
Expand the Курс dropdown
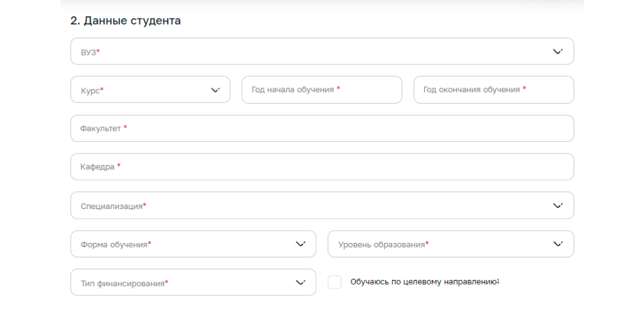coord(141,90)
